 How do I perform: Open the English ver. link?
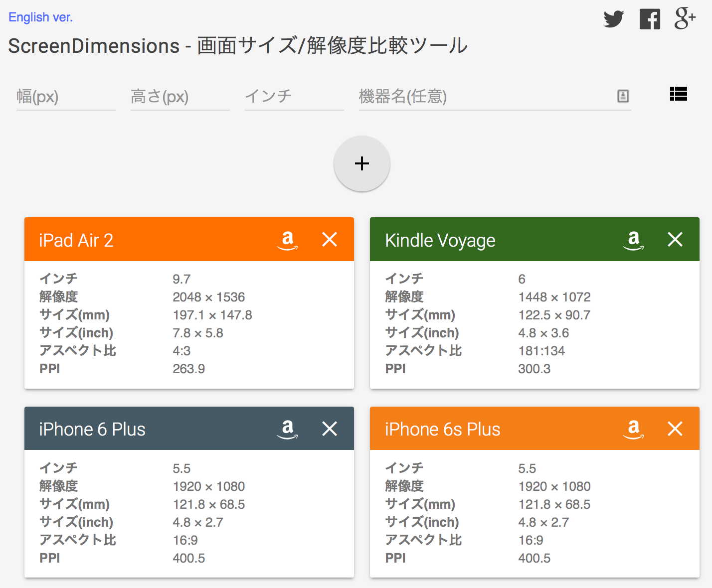[x=40, y=16]
